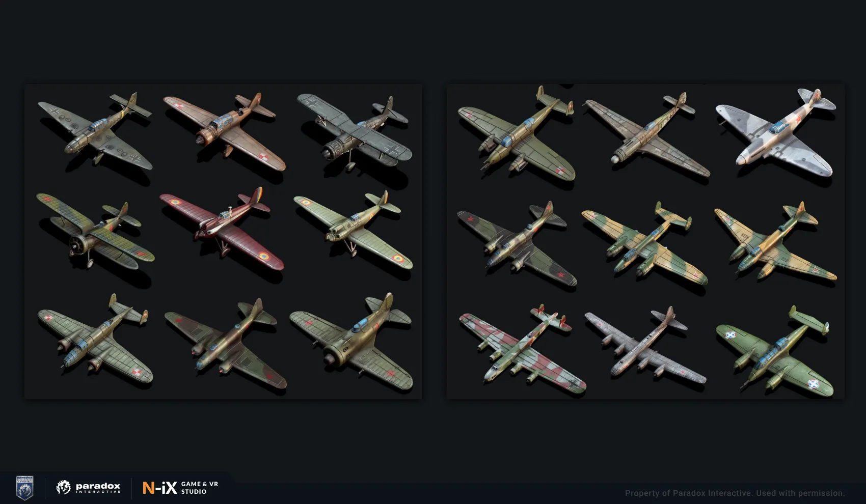Select the light green Romanian fighter
The image size is (866, 504).
point(353,230)
